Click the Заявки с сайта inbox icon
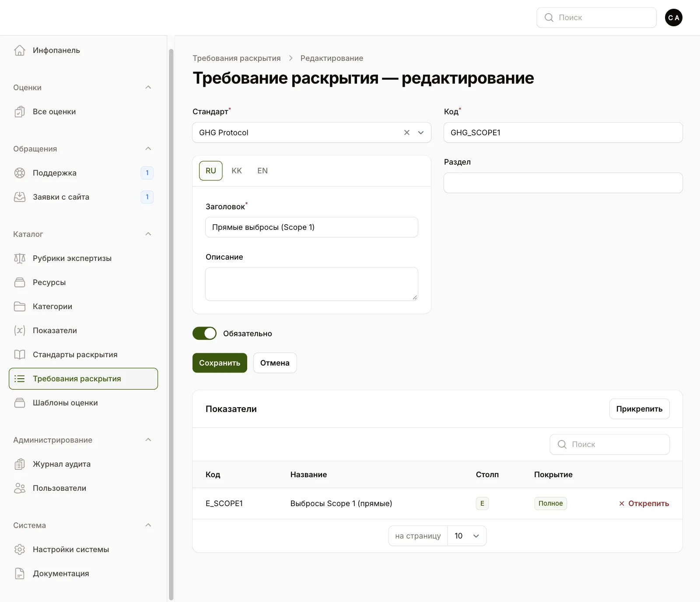The height and width of the screenshot is (602, 700). (20, 197)
